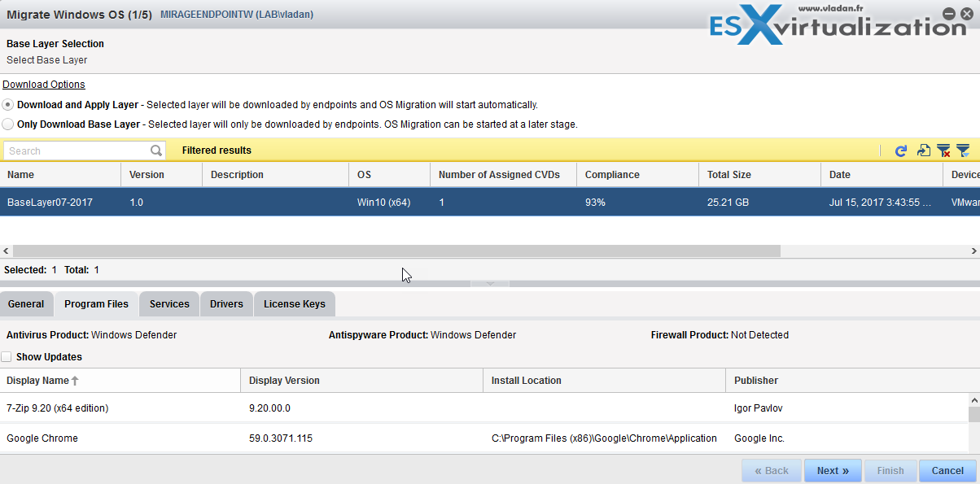Select the Google Chrome program row
Image resolution: width=980 pixels, height=484 pixels.
point(484,438)
